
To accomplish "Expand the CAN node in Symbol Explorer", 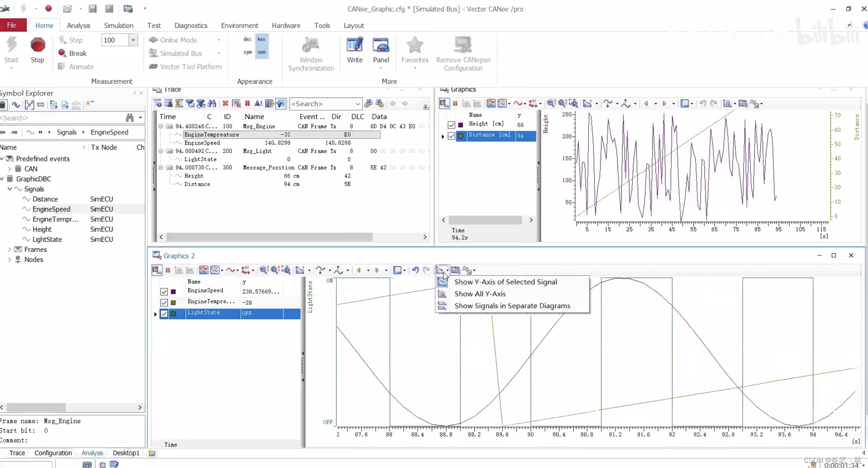I will [9, 169].
